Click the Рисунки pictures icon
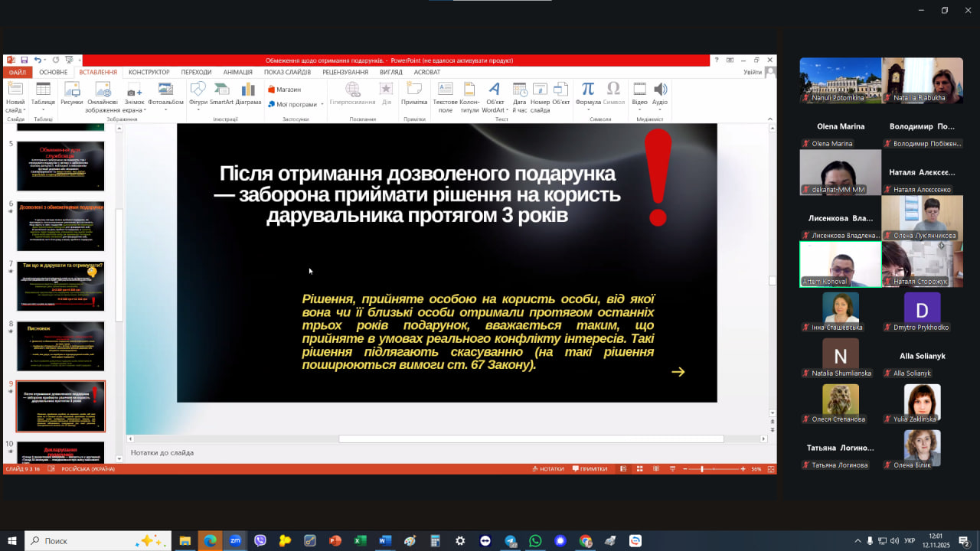Viewport: 980px width, 551px height. click(72, 94)
